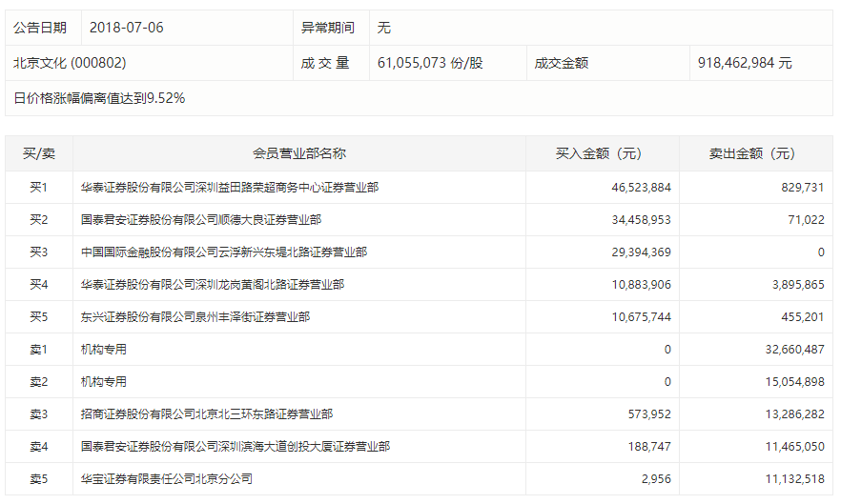The image size is (841, 504).
Task: Click the 异常期间 label
Action: pyautogui.click(x=328, y=28)
